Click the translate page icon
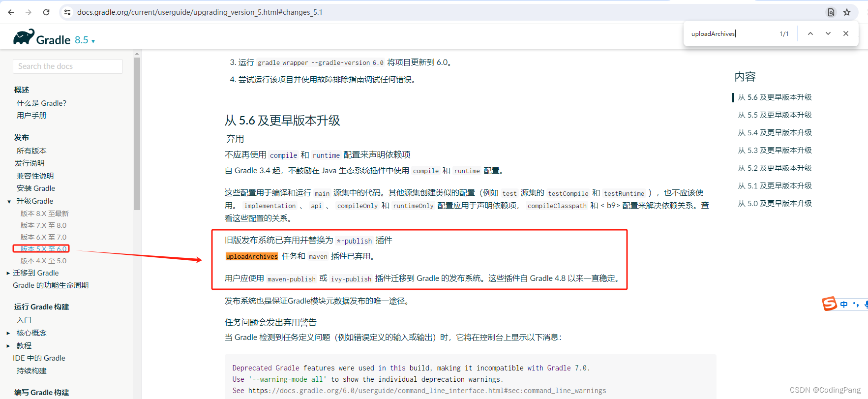The height and width of the screenshot is (399, 868). [831, 12]
